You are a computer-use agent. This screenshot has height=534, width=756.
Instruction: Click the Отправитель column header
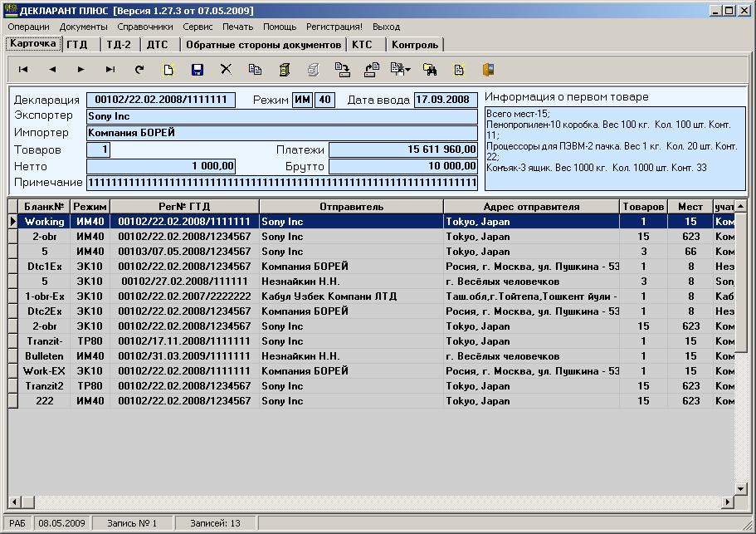pos(351,207)
